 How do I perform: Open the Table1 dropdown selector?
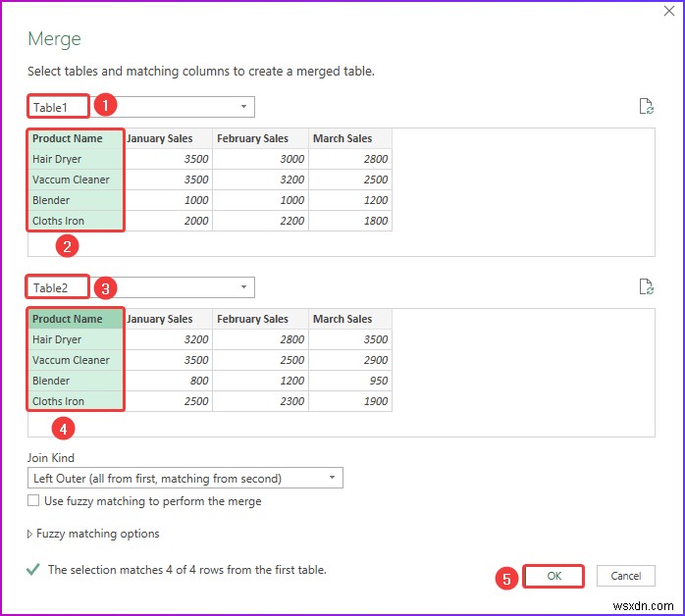pos(243,107)
